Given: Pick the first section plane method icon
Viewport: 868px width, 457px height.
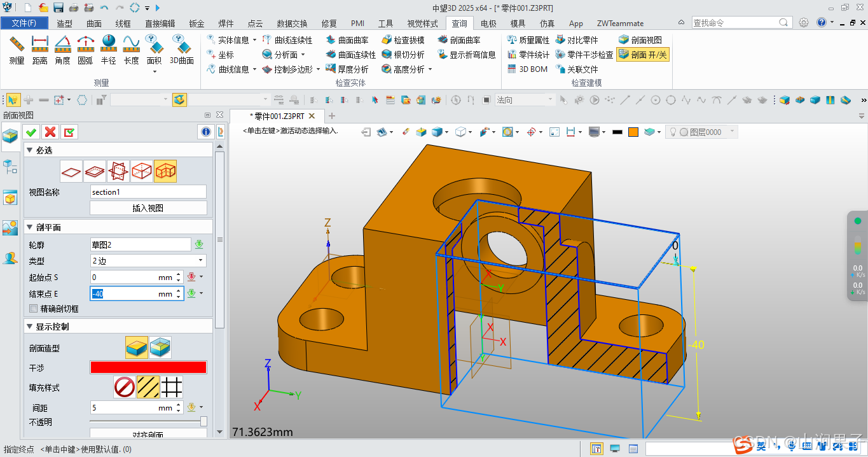Looking at the screenshot, I should click(71, 171).
